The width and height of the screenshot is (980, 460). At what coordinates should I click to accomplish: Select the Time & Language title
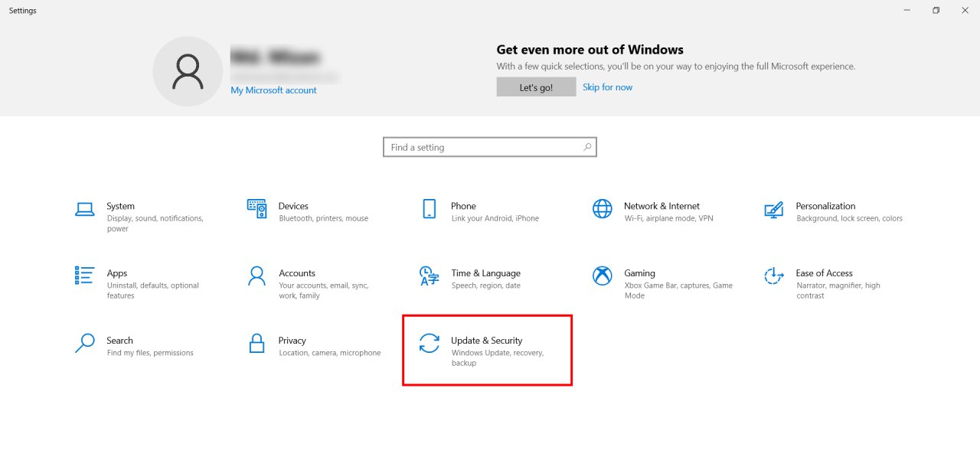(x=486, y=273)
